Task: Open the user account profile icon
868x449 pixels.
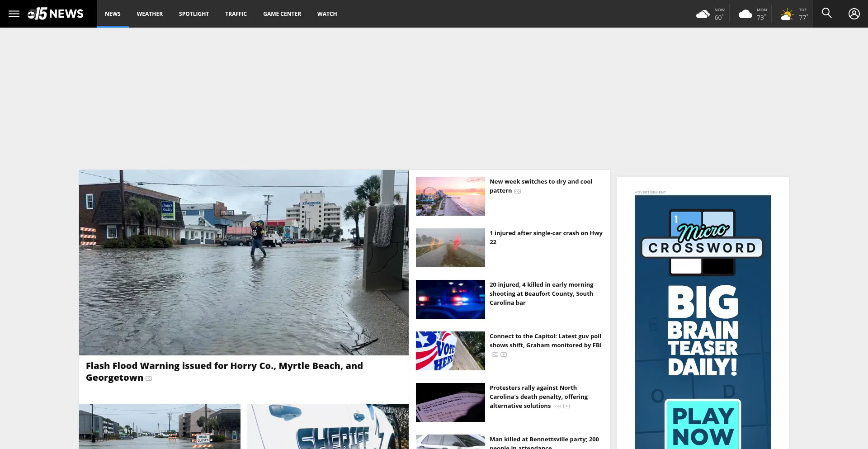Action: point(854,14)
